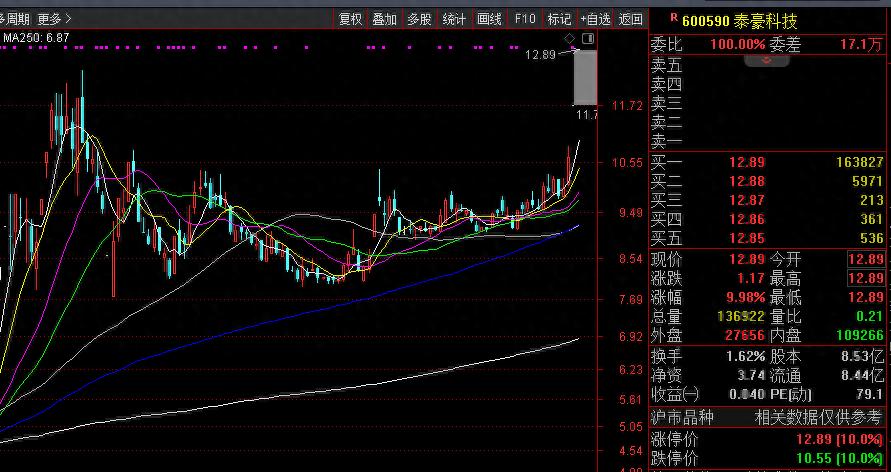This screenshot has width=891, height=472.
Task: Click the 买五 volume 536
Action: 872,238
